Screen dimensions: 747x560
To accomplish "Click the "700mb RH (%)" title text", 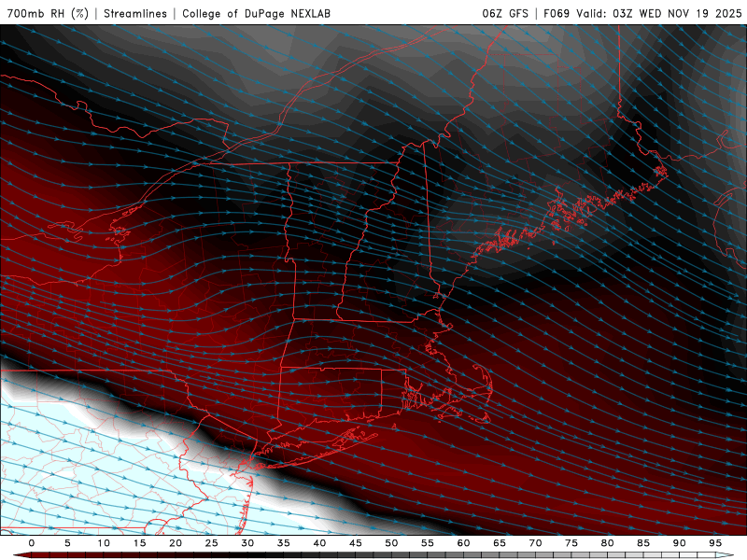I will click(49, 13).
